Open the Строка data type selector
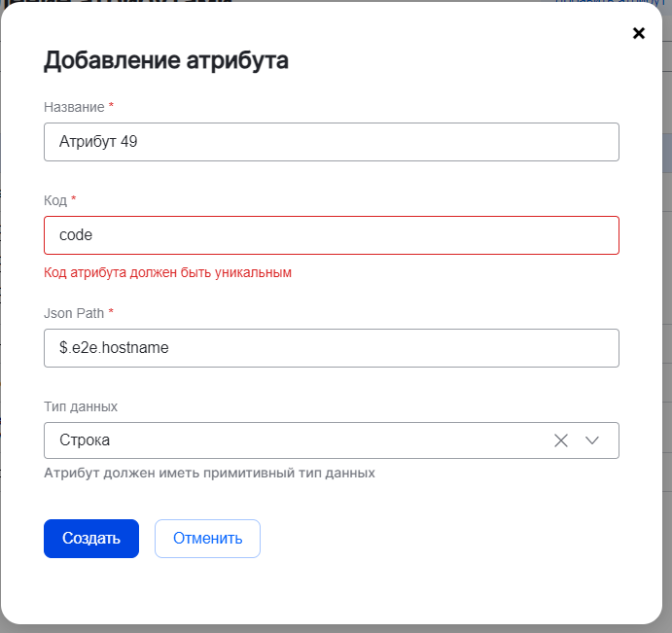 tap(292, 440)
